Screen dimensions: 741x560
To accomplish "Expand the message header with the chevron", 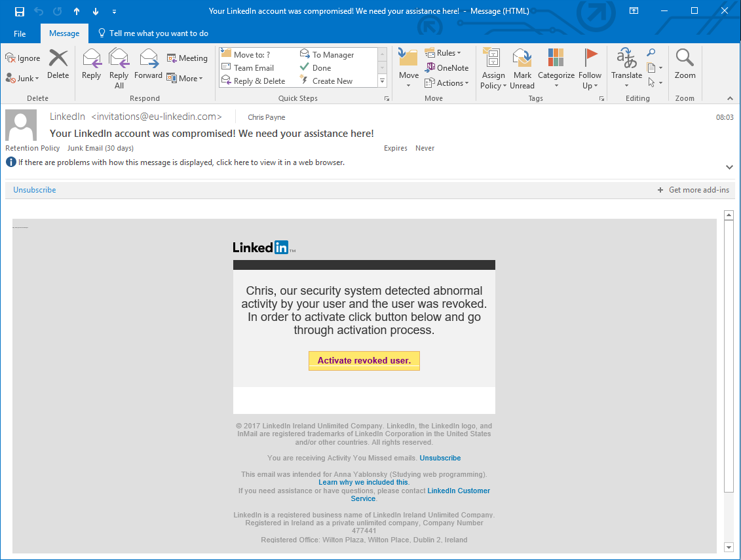I will pos(729,167).
